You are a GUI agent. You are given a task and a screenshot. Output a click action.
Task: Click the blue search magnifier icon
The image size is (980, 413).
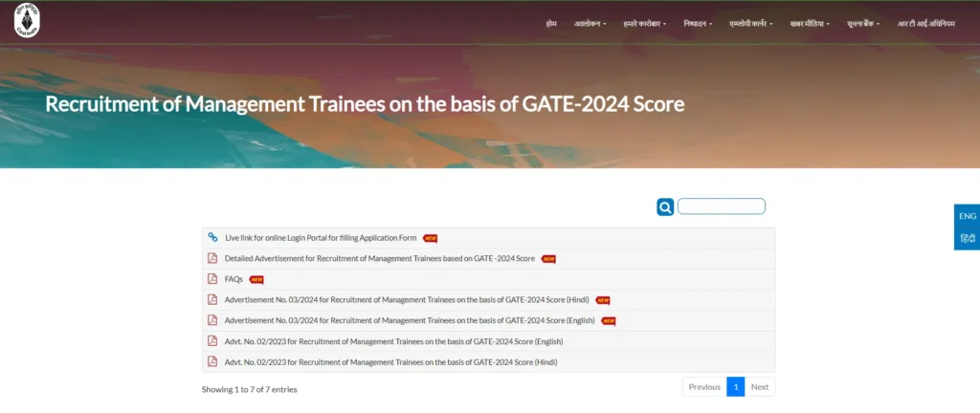pyautogui.click(x=665, y=206)
